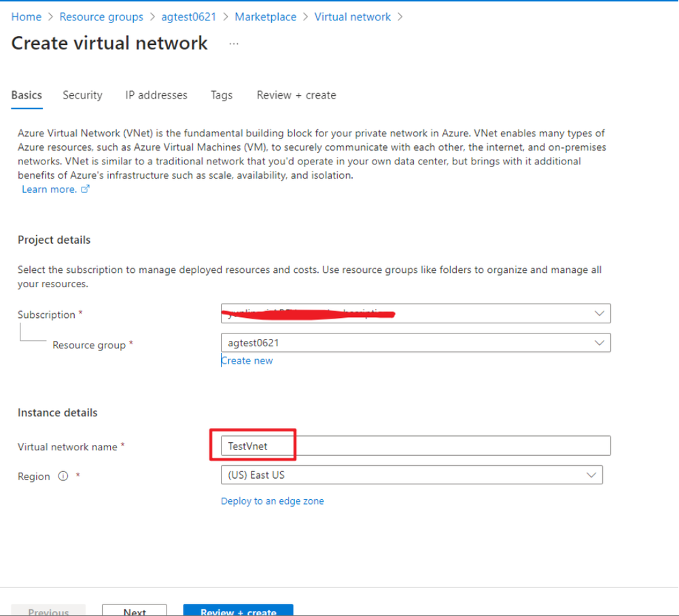Open the Learn more link
The image size is (679, 616).
[50, 189]
